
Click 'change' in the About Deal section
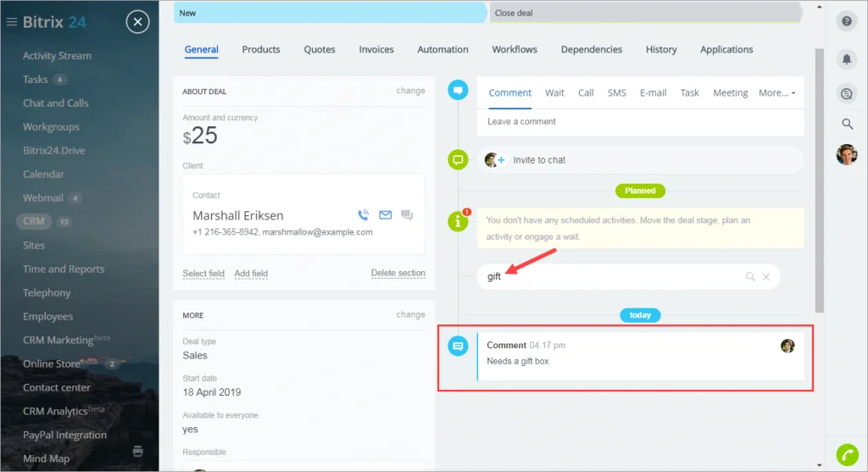(x=411, y=91)
